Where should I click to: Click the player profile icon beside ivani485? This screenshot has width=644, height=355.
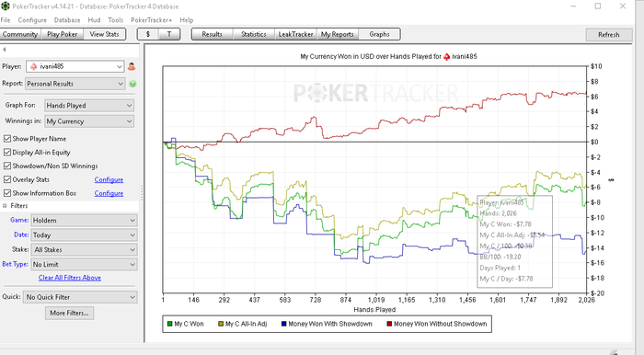132,66
